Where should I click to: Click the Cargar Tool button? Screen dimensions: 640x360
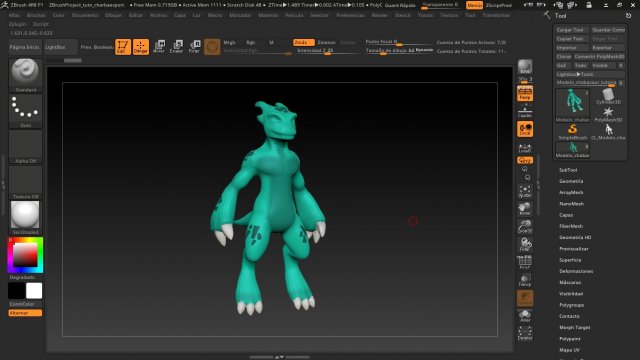tap(572, 30)
